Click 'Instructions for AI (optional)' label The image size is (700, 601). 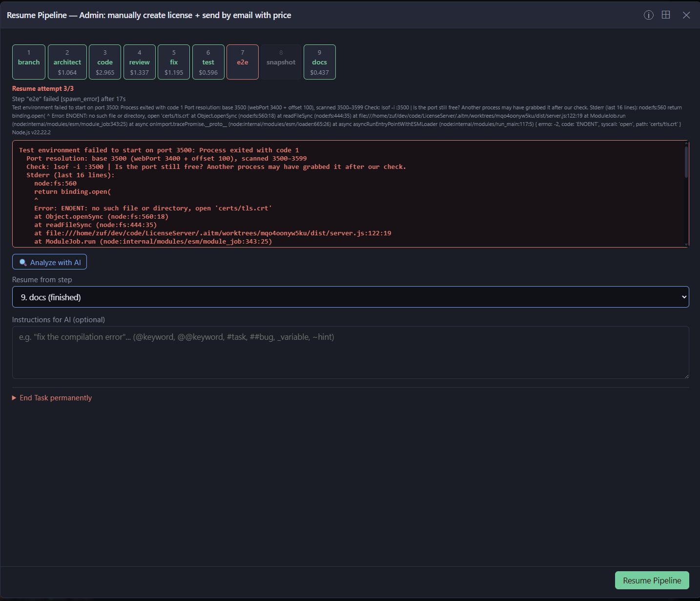tap(59, 320)
